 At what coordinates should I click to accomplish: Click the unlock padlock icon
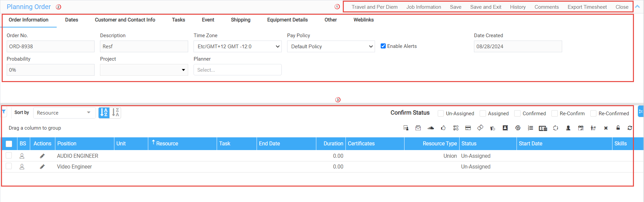pos(618,128)
